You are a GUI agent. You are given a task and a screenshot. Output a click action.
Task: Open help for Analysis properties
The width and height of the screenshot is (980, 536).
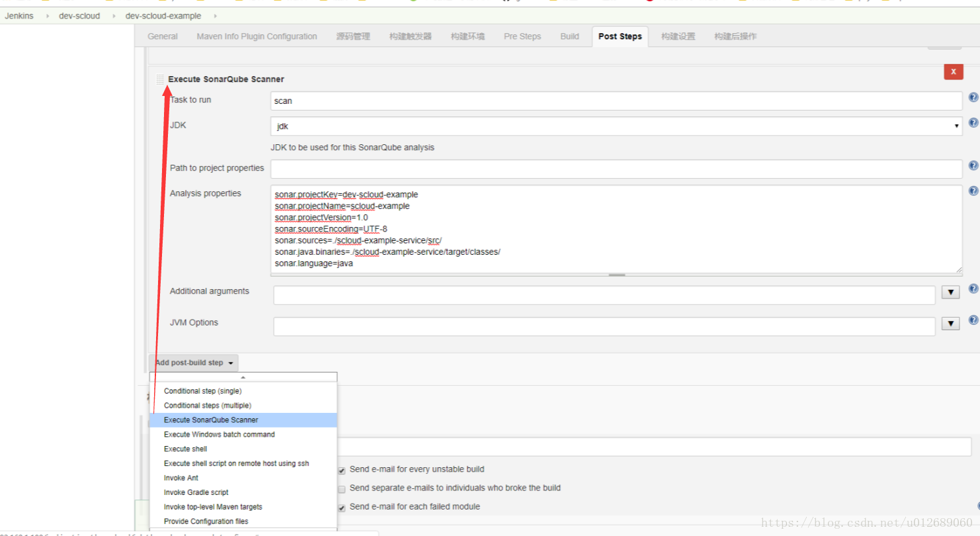973,191
